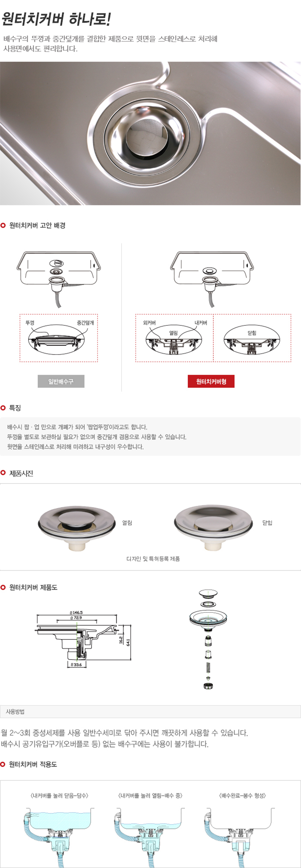This screenshot has height=868, width=301.
Task: Click the sink drain cover hero photo
Action: click(x=150, y=133)
